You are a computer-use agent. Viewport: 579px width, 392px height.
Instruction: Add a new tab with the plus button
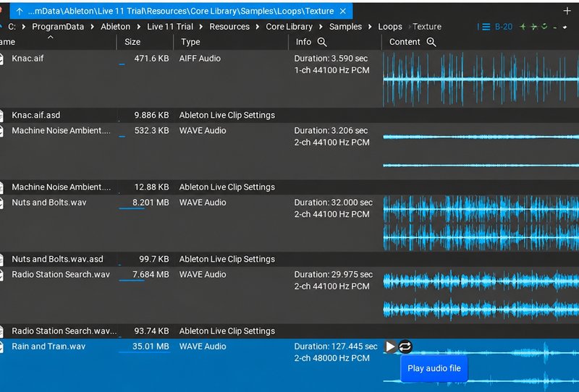point(567,11)
